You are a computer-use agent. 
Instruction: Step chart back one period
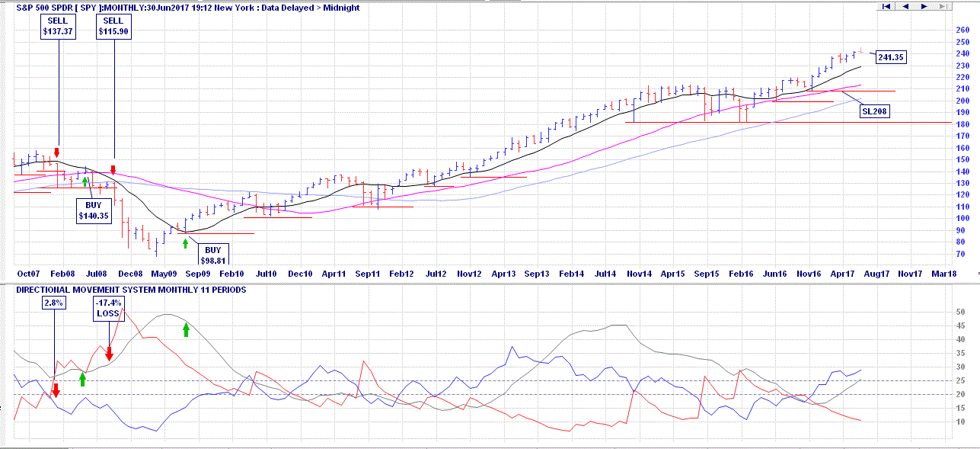click(905, 6)
